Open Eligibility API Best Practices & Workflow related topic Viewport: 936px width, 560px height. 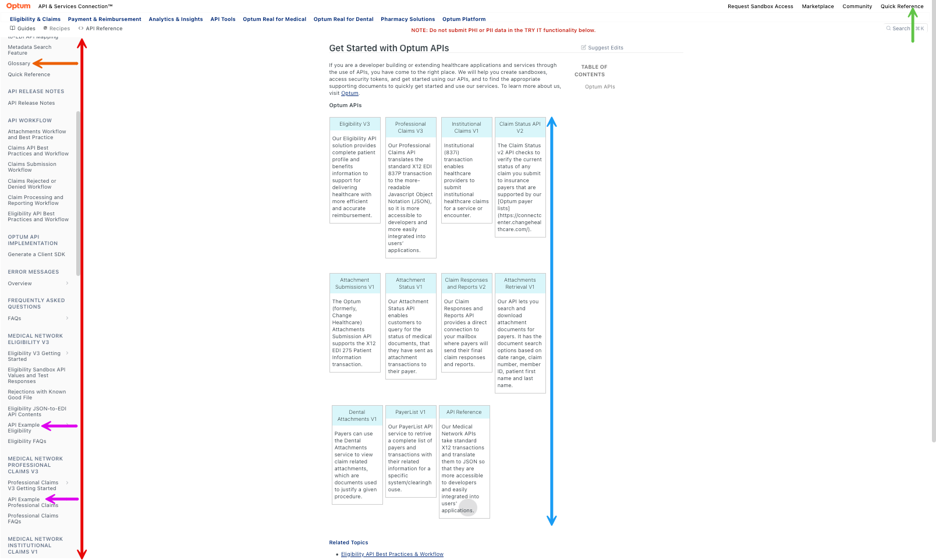[x=392, y=554]
